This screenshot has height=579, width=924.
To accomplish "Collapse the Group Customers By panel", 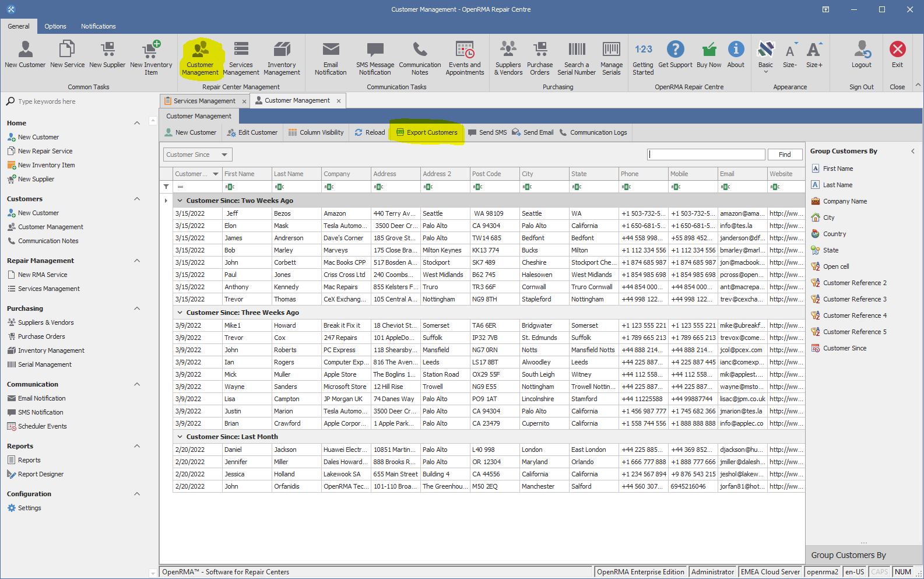I will click(913, 151).
